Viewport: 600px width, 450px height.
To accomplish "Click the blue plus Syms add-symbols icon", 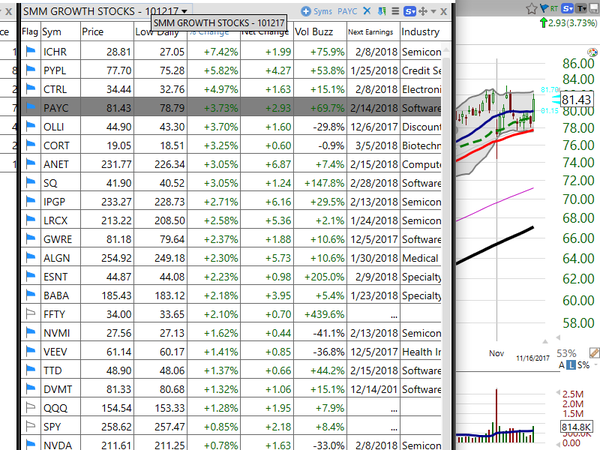I will [x=305, y=11].
